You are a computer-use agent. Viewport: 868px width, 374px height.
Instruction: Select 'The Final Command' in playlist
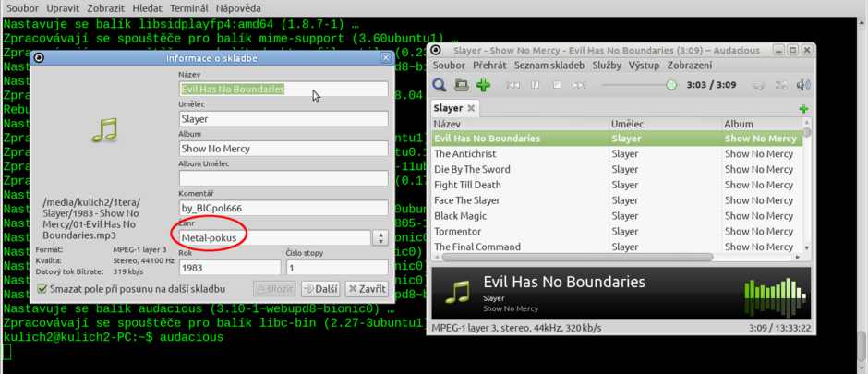click(617, 247)
